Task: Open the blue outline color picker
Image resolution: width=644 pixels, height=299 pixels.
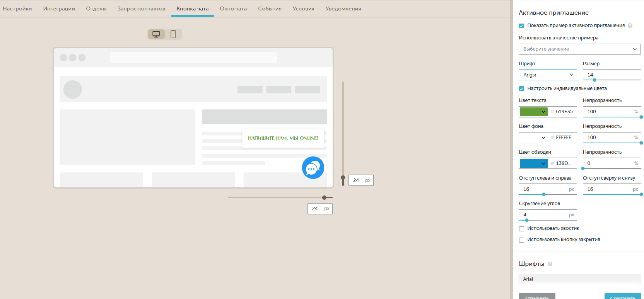Action: click(x=533, y=163)
